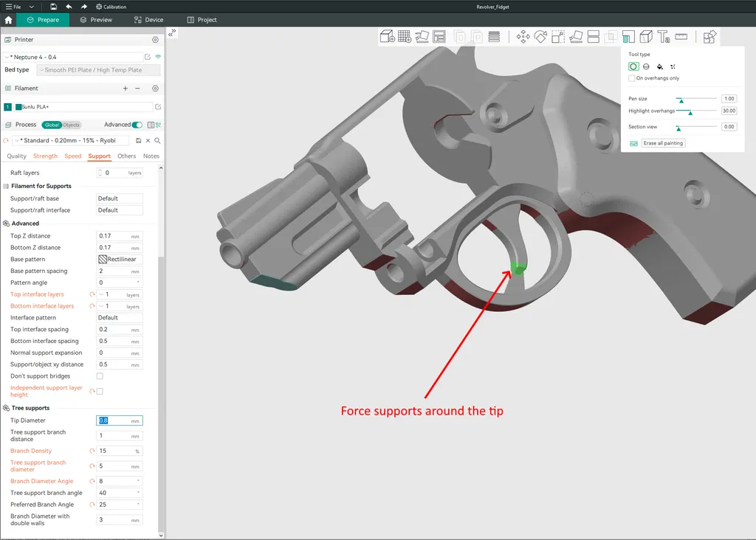This screenshot has width=756, height=540.
Task: Switch to the Preview tab
Action: point(96,20)
